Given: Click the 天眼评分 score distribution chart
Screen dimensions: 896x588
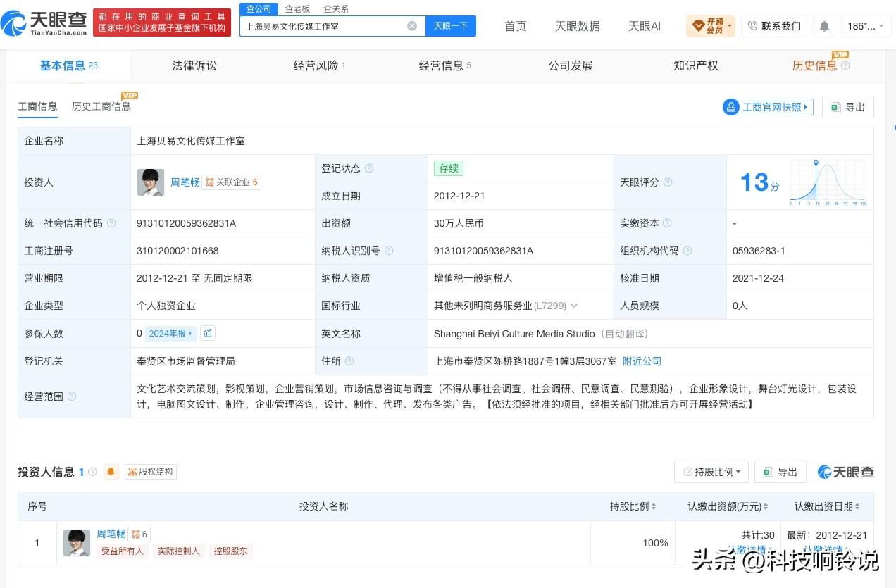Looking at the screenshot, I should click(x=828, y=182).
